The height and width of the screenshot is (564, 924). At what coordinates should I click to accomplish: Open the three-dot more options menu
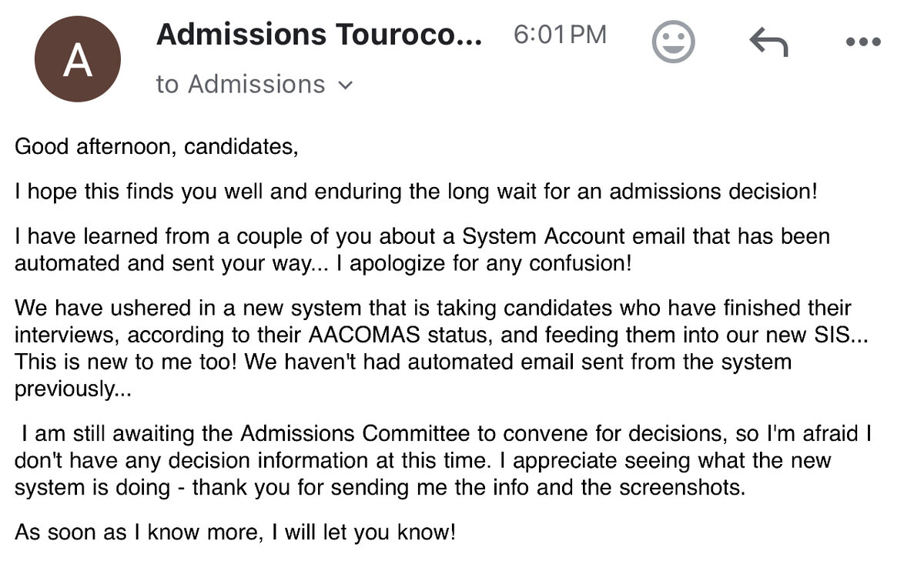pos(862,42)
